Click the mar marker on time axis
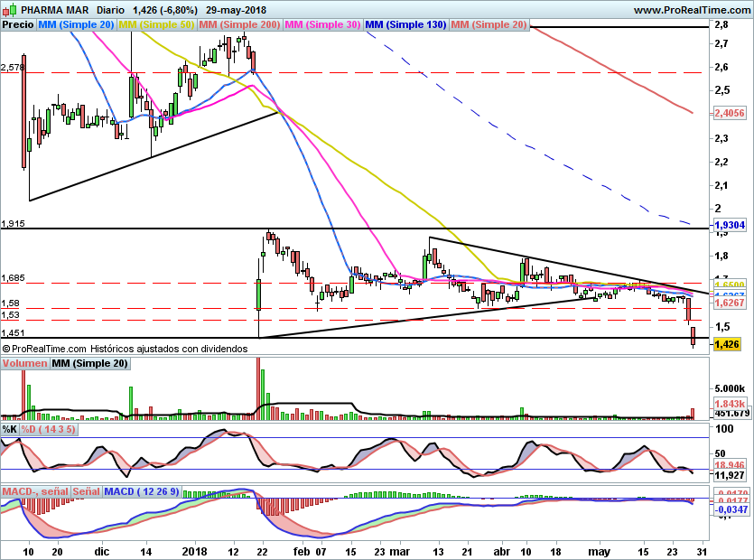 399,551
